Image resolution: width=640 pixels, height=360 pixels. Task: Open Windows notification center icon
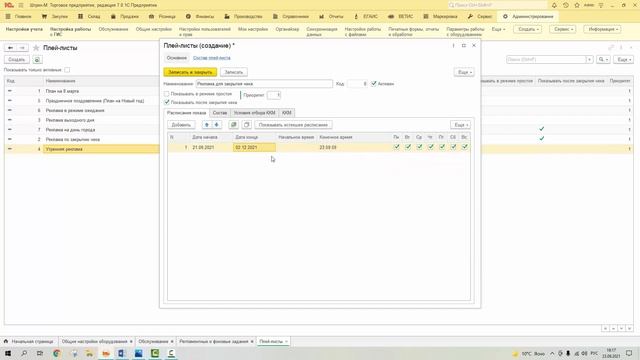[629, 353]
